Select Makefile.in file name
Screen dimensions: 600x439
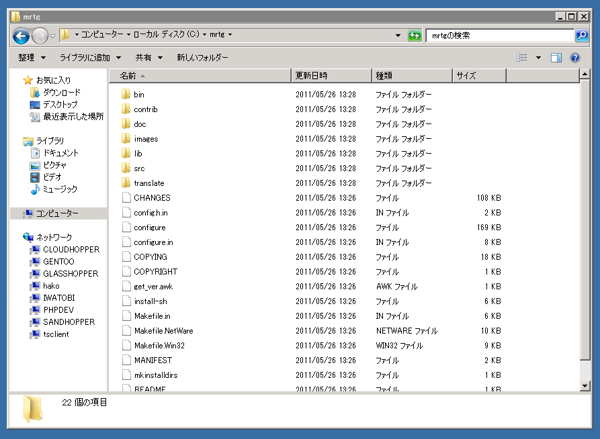152,316
